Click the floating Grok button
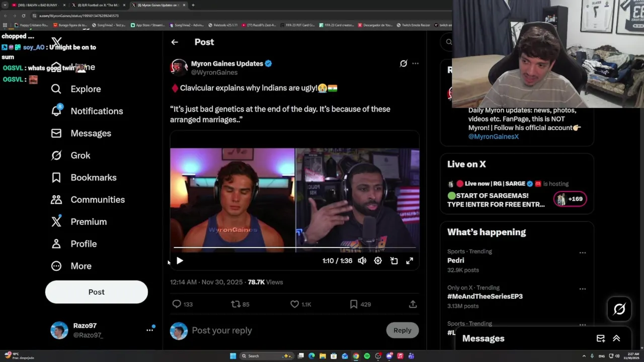This screenshot has height=362, width=644. pyautogui.click(x=619, y=309)
